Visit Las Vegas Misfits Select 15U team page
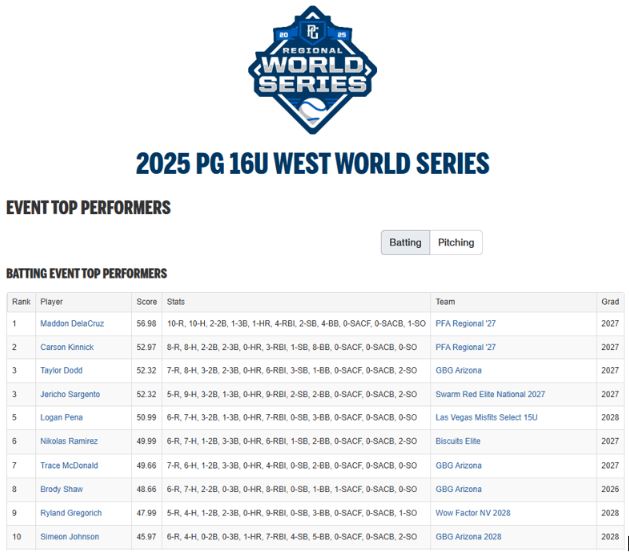 pyautogui.click(x=486, y=418)
